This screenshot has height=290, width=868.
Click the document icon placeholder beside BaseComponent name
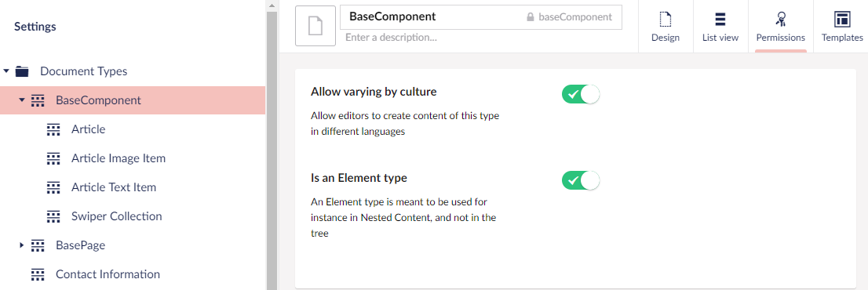tap(315, 25)
